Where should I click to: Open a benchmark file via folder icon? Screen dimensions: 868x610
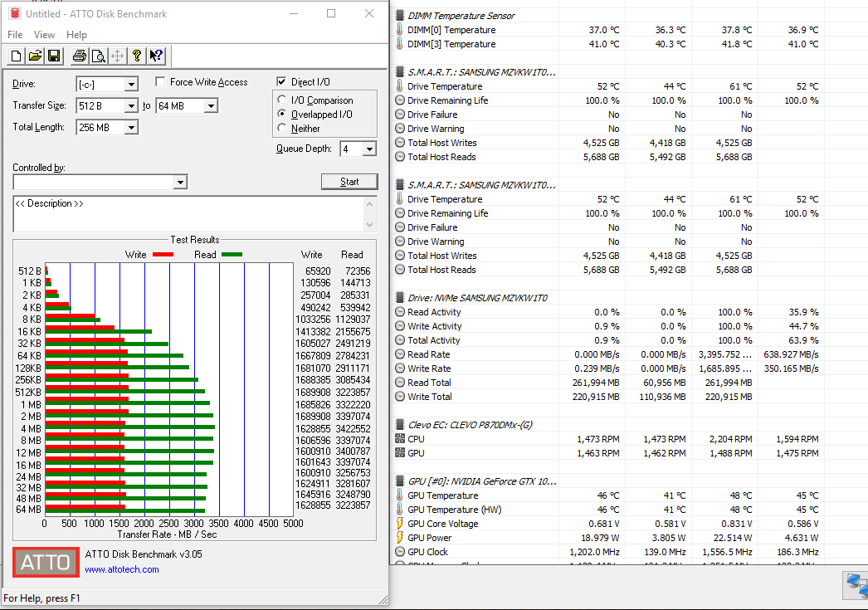[x=35, y=56]
